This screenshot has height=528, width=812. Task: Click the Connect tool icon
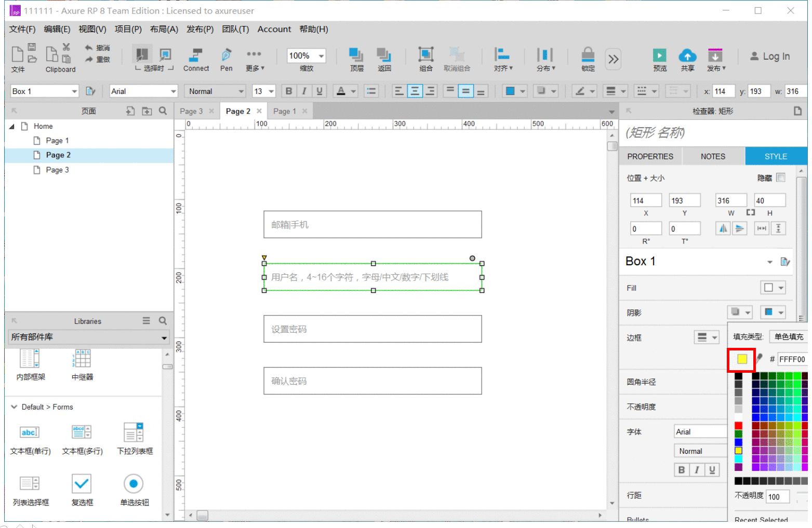(196, 55)
